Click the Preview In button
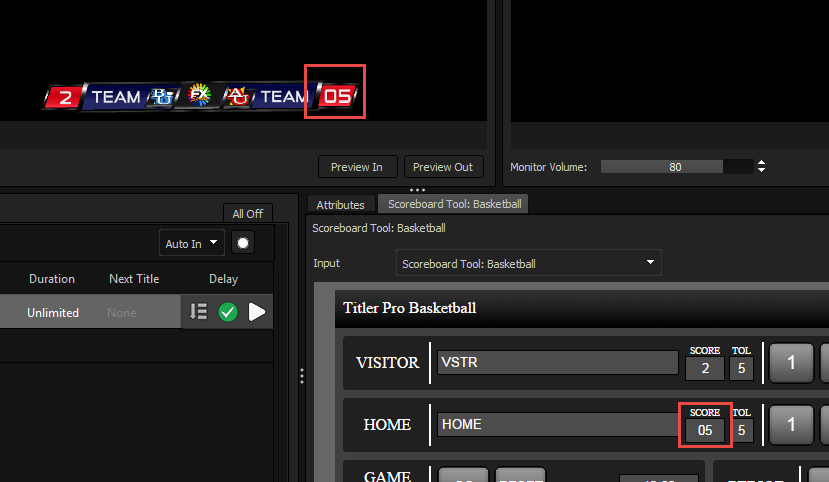829x482 pixels. (357, 167)
